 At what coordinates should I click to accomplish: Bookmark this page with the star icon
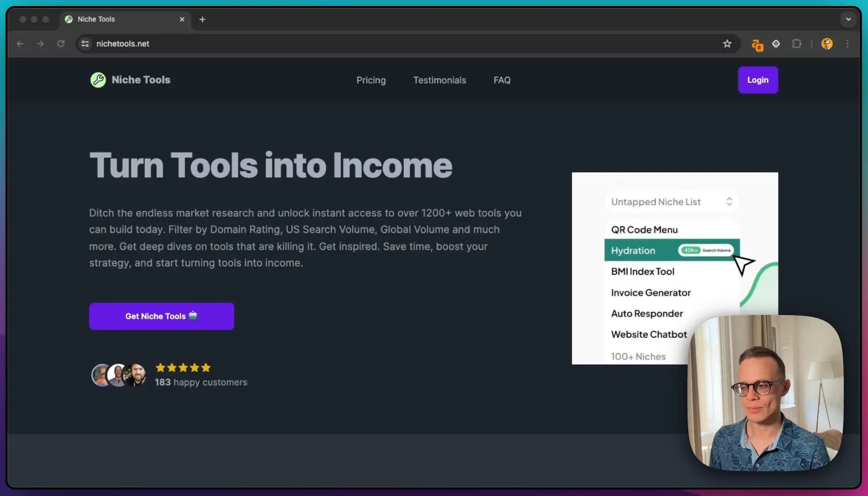[x=727, y=44]
